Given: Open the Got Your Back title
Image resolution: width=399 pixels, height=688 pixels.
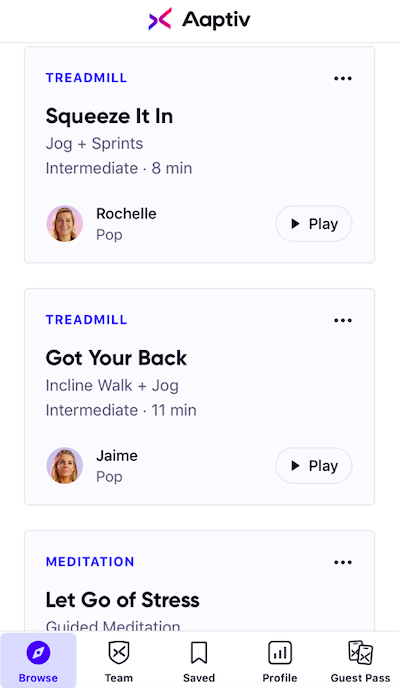Looking at the screenshot, I should [116, 358].
